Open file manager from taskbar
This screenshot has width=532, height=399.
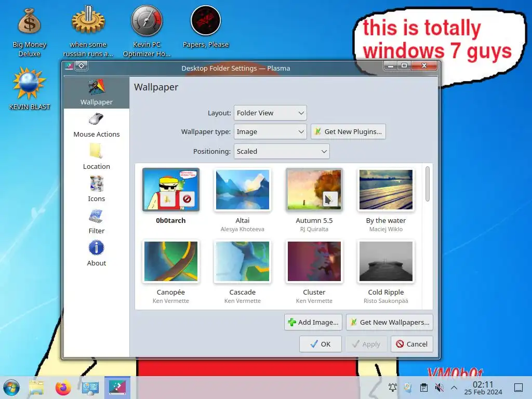(36, 388)
